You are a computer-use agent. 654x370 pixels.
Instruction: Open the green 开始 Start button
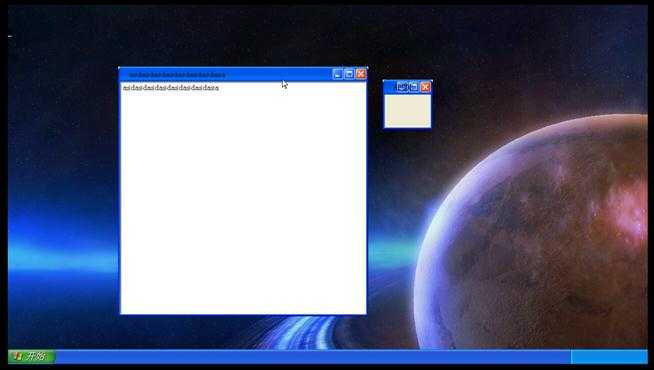point(32,356)
